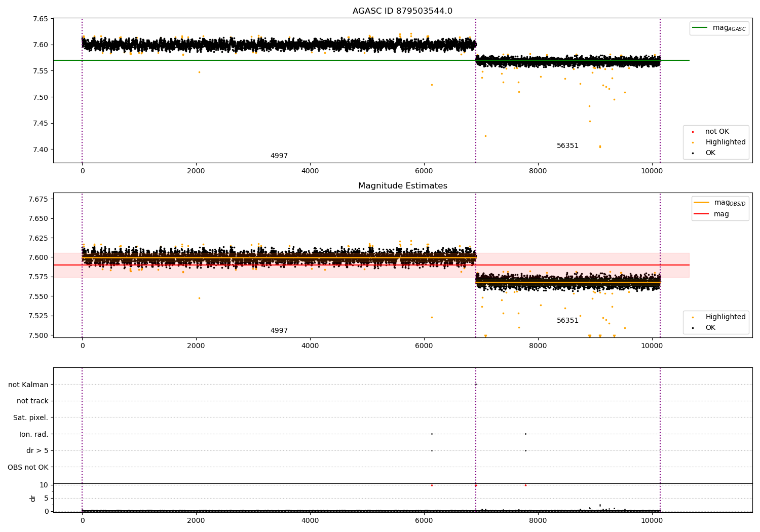Click red triangle marker near x=7800 on dr axis
Viewport: 760px width, 532px height.
[525, 485]
